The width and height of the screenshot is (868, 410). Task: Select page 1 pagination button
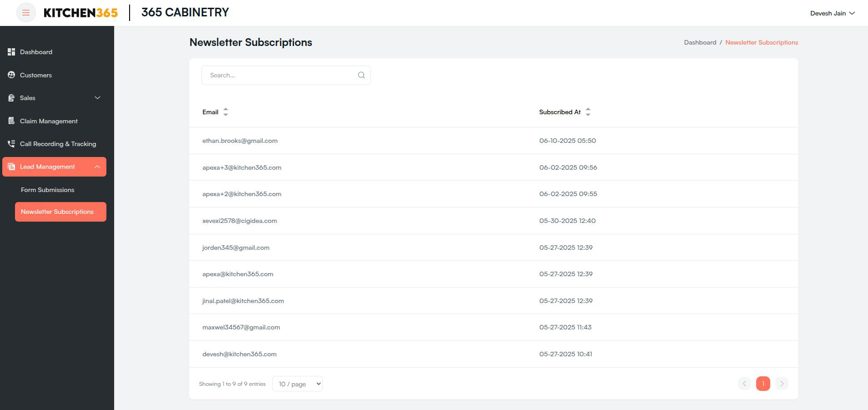[x=763, y=384]
